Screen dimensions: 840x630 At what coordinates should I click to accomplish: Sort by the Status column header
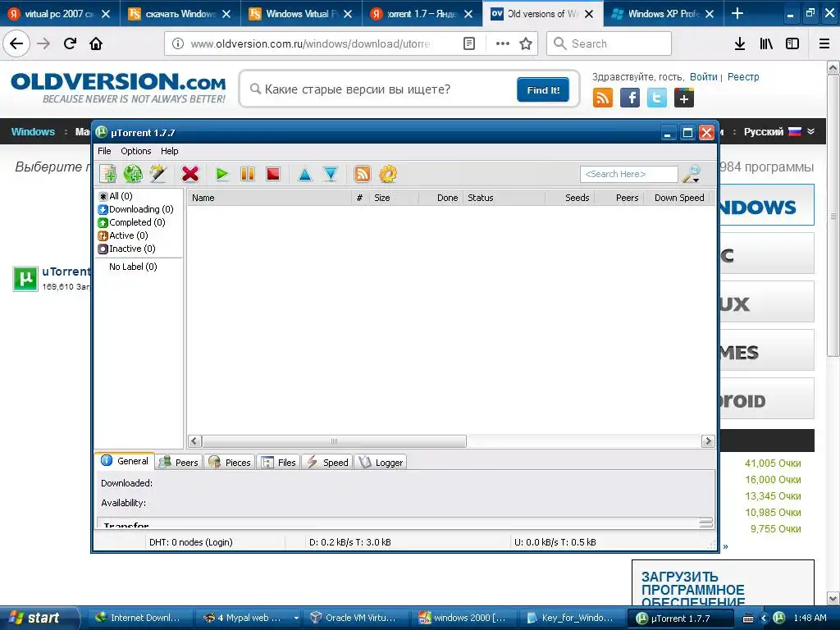(504, 198)
